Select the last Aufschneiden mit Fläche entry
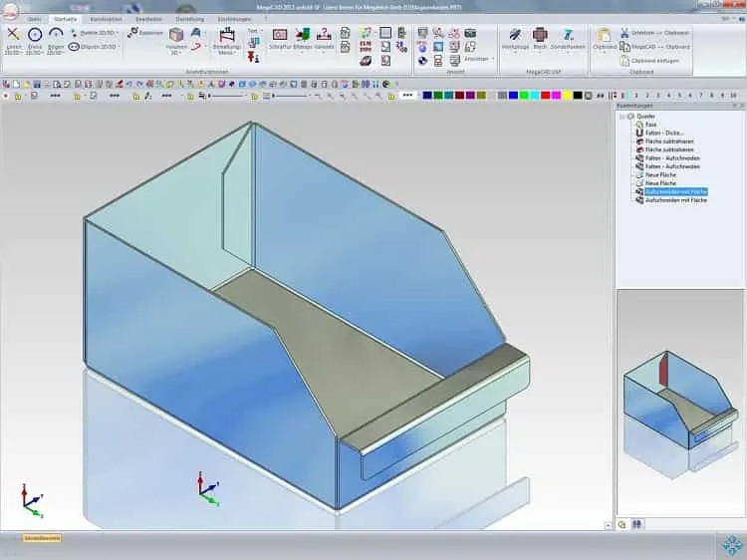The image size is (747, 560). pyautogui.click(x=675, y=200)
